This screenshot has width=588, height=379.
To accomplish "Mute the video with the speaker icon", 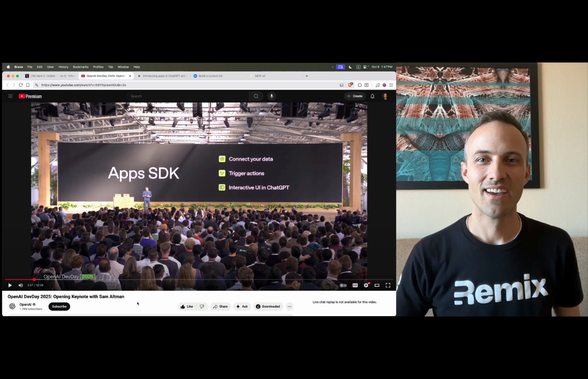I will coord(20,285).
